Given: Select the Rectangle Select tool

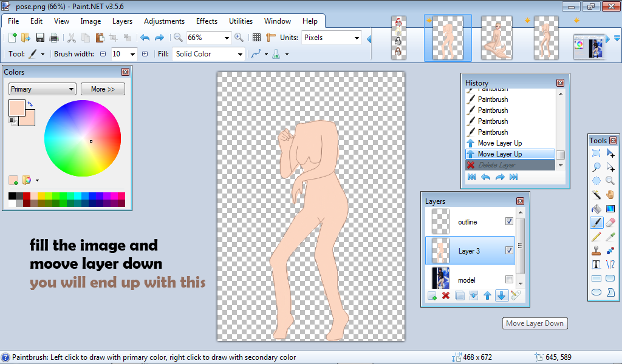Looking at the screenshot, I should tap(596, 153).
